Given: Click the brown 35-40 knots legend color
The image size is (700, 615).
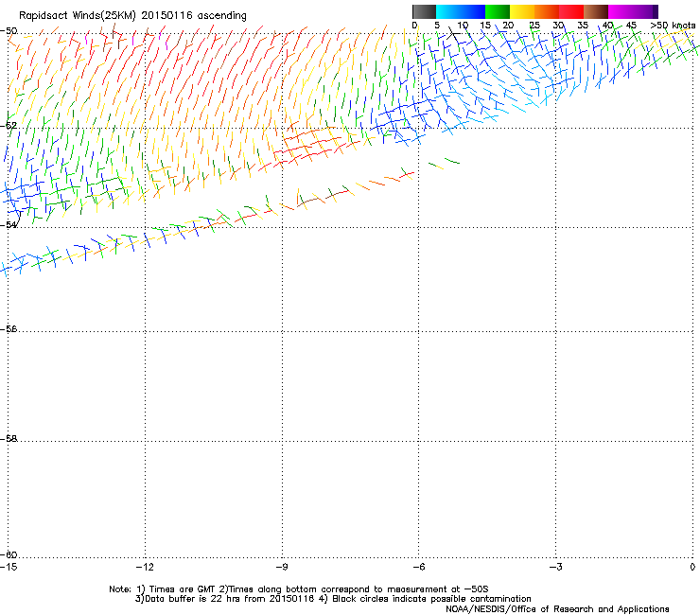Looking at the screenshot, I should click(x=596, y=11).
